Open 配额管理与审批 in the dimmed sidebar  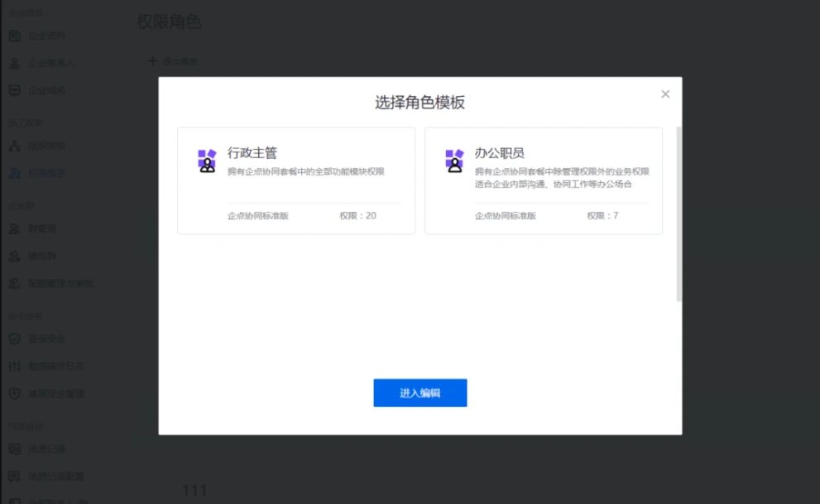[51, 283]
